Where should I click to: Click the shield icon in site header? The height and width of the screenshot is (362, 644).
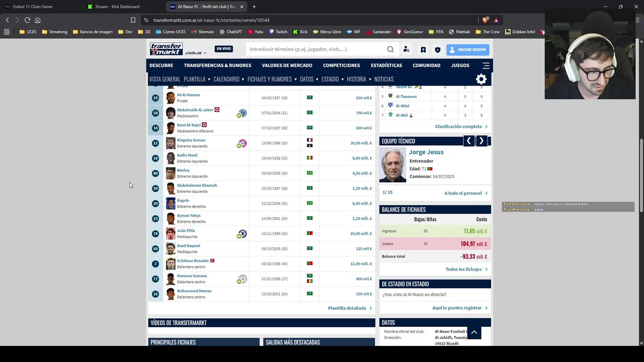point(437,50)
